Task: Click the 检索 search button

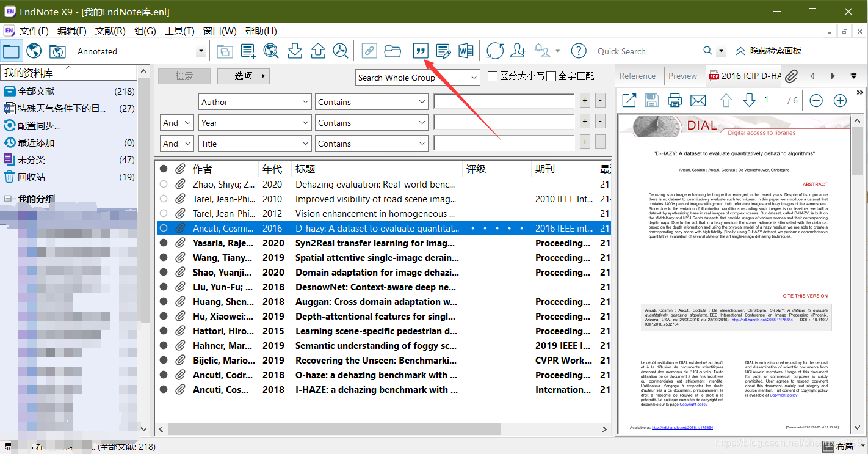Action: [184, 76]
